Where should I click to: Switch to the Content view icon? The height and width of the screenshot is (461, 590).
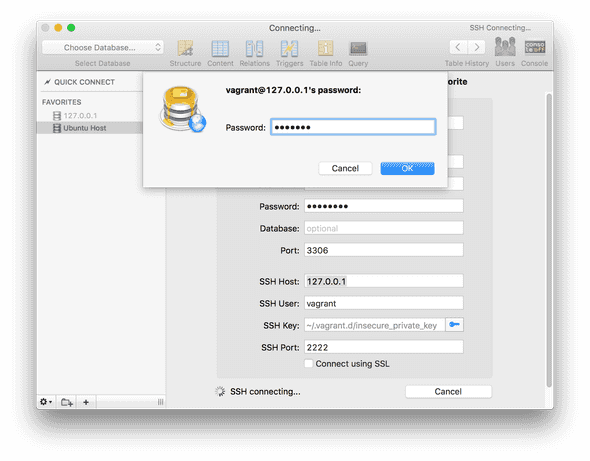[x=220, y=49]
